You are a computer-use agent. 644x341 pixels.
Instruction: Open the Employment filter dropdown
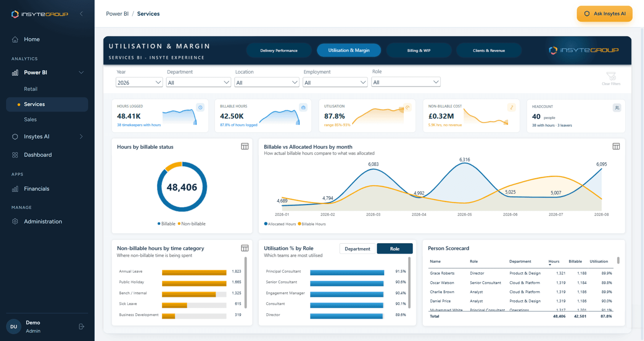tap(335, 82)
